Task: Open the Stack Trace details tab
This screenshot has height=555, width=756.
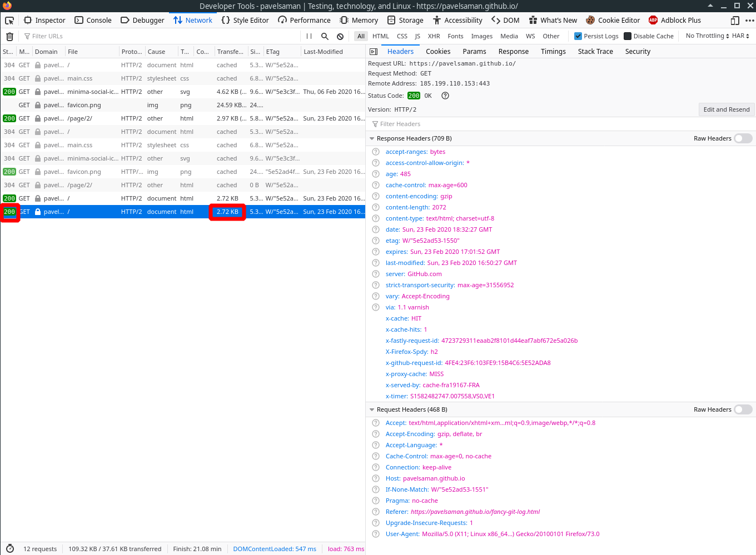Action: click(595, 52)
